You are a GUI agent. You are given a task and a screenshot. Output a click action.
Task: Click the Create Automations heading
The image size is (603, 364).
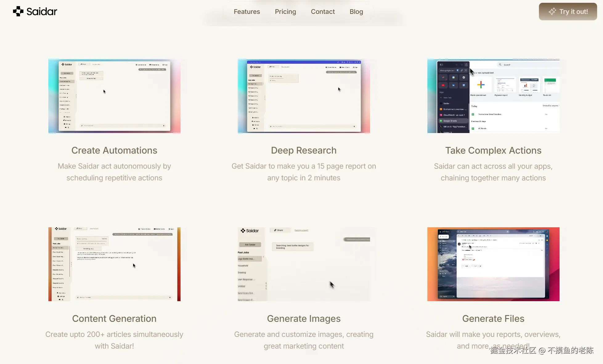click(114, 150)
